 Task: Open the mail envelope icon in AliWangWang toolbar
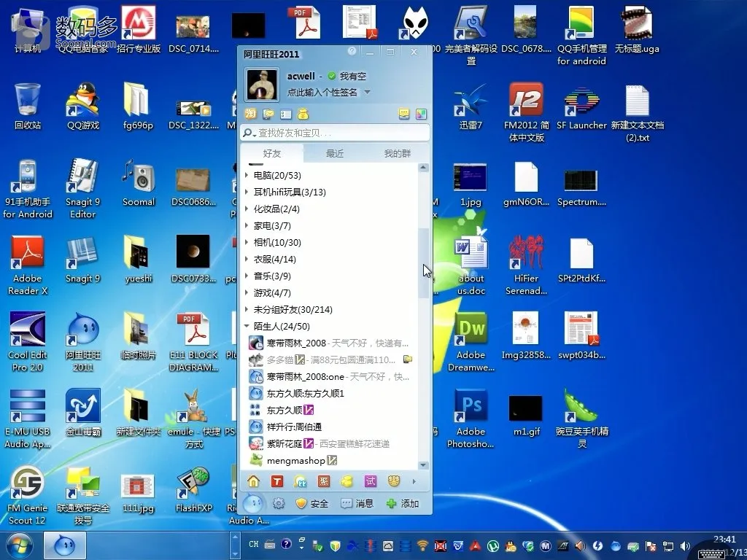click(268, 114)
